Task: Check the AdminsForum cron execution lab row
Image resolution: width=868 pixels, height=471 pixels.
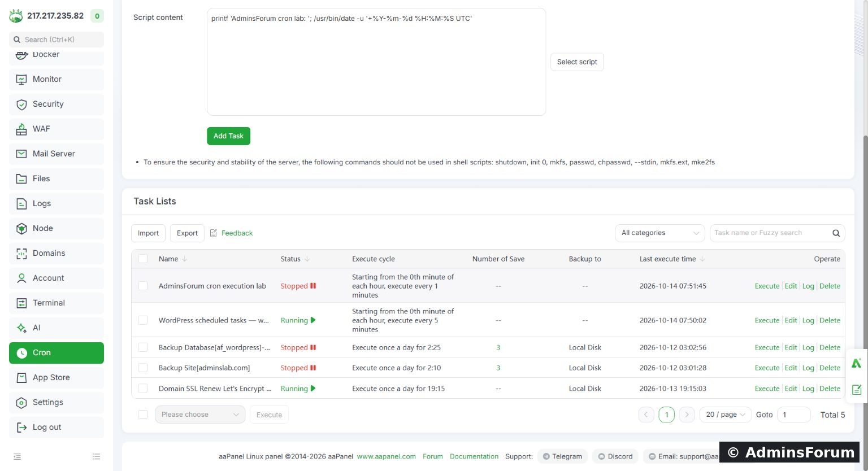Action: (143, 286)
